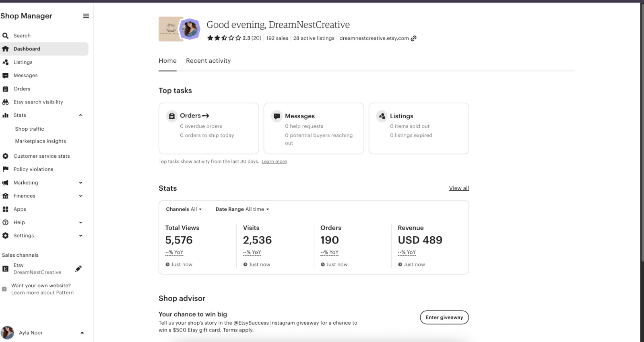Open the Ayla Noor account menu arrow
644x342 pixels.
tap(82, 333)
